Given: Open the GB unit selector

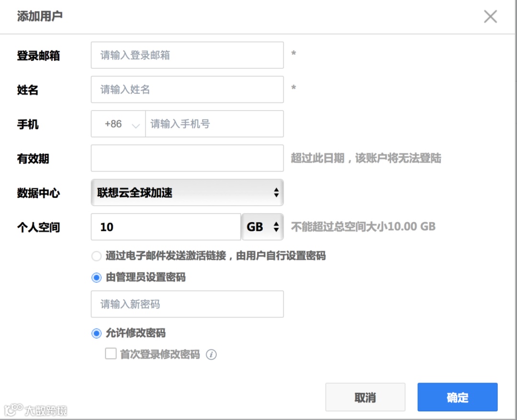Looking at the screenshot, I should pyautogui.click(x=262, y=227).
